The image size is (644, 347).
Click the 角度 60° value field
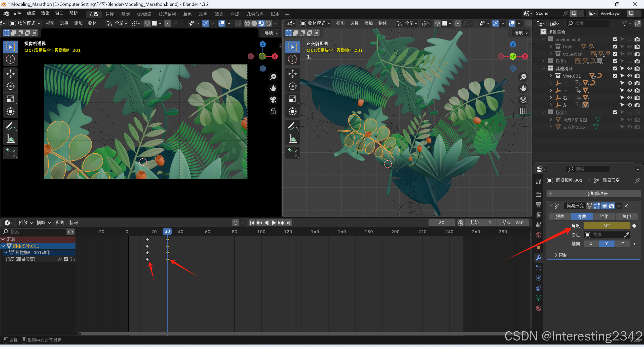[x=607, y=226]
